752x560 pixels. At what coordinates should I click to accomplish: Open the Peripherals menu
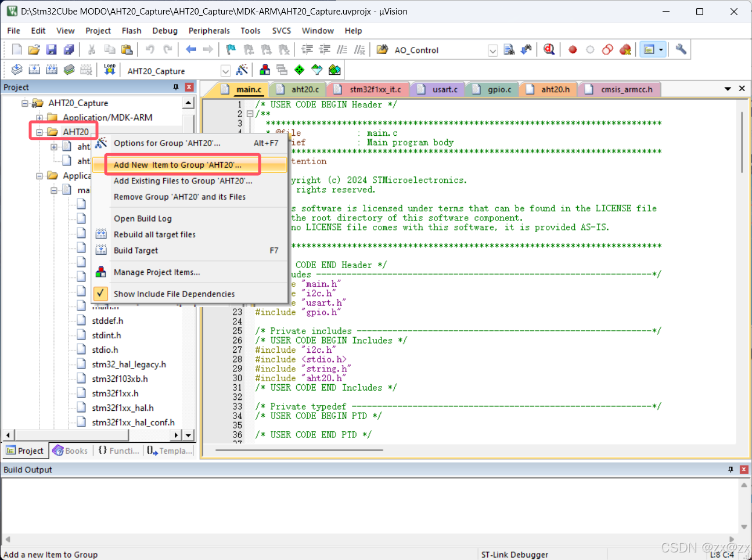[x=209, y=31]
